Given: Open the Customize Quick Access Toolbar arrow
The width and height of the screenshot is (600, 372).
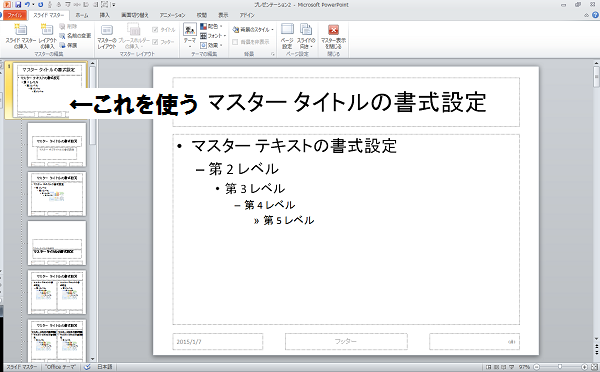Looking at the screenshot, I should point(114,5).
